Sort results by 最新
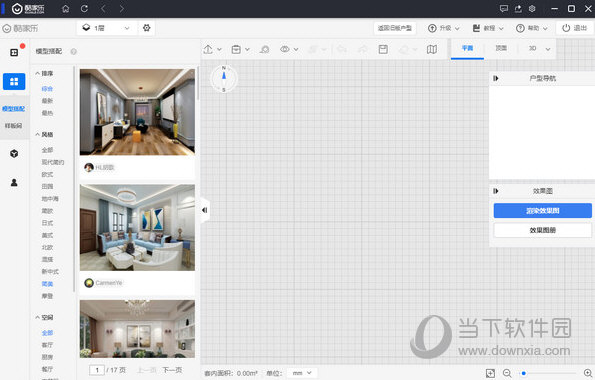This screenshot has width=595, height=380. click(x=47, y=101)
